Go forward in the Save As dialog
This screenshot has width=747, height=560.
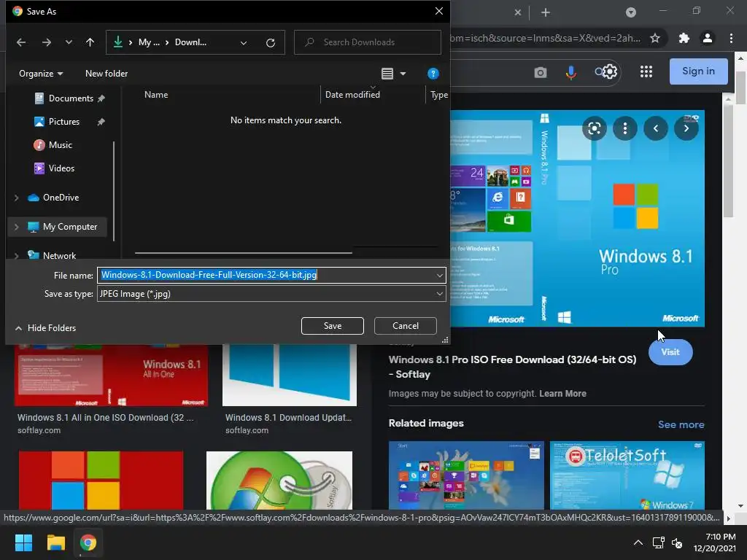tap(46, 42)
